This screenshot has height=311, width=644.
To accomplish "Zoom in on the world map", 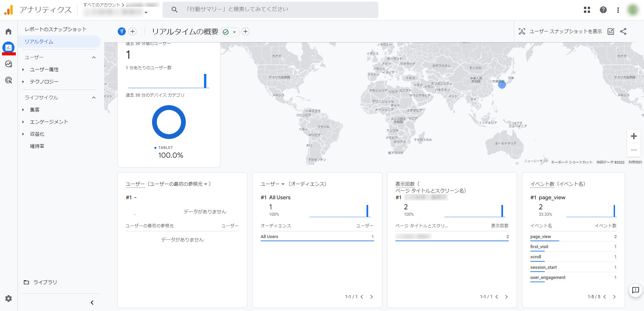I will [x=634, y=136].
